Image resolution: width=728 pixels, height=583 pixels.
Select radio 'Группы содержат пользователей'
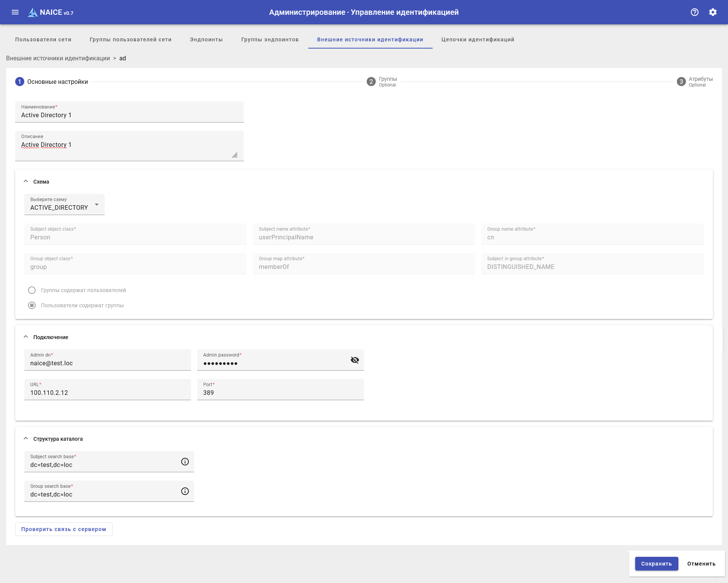32,290
